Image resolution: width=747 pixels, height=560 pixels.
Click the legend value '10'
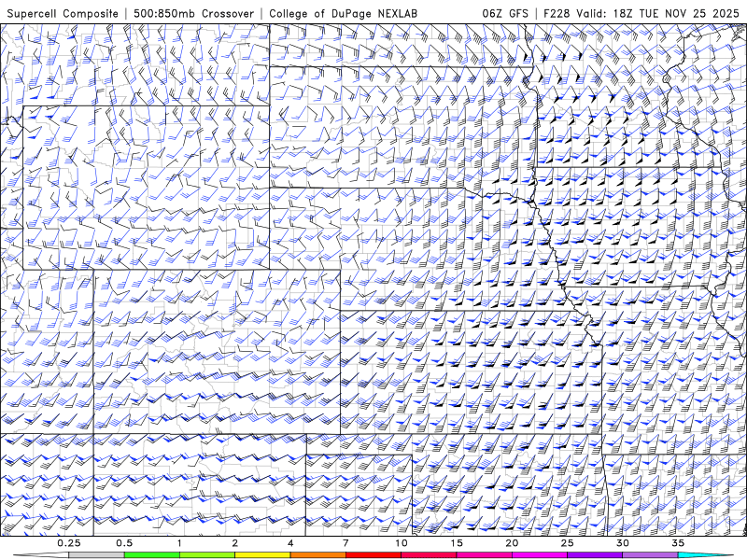pos(402,543)
